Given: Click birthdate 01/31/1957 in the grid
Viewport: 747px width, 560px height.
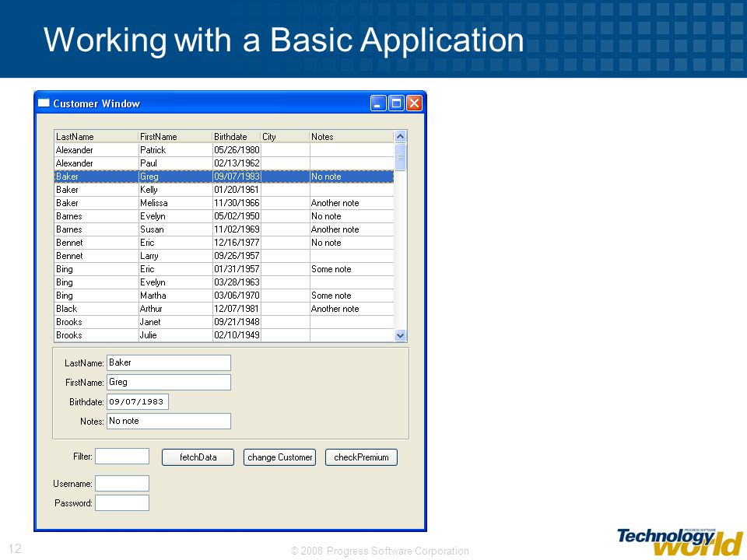Looking at the screenshot, I should point(237,269).
